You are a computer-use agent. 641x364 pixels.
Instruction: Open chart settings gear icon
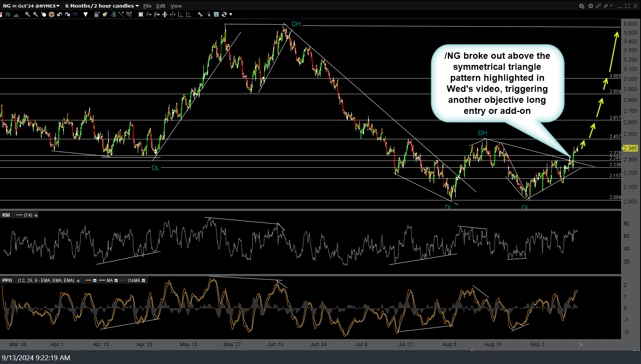coord(591,6)
